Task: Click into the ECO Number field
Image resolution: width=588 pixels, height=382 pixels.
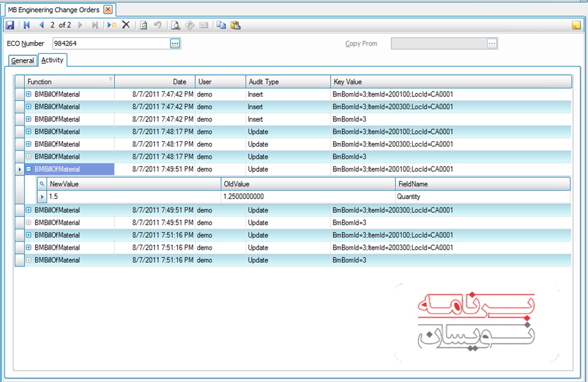Action: (110, 43)
